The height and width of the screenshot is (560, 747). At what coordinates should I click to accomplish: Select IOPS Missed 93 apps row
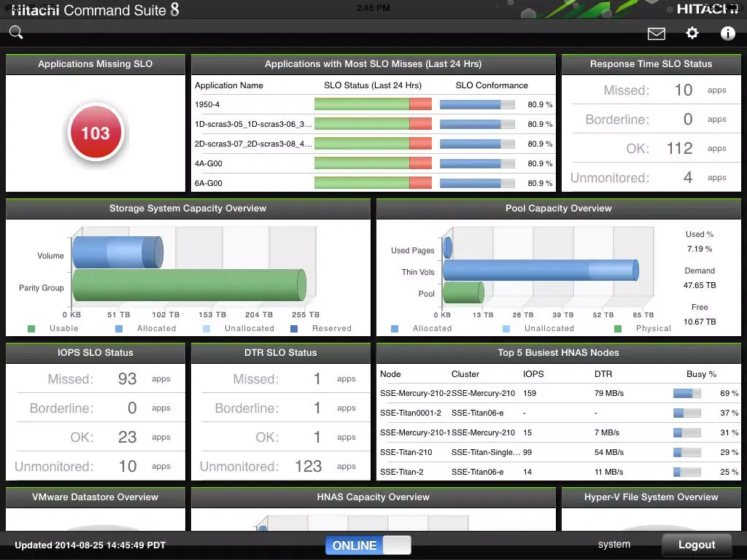(x=96, y=378)
